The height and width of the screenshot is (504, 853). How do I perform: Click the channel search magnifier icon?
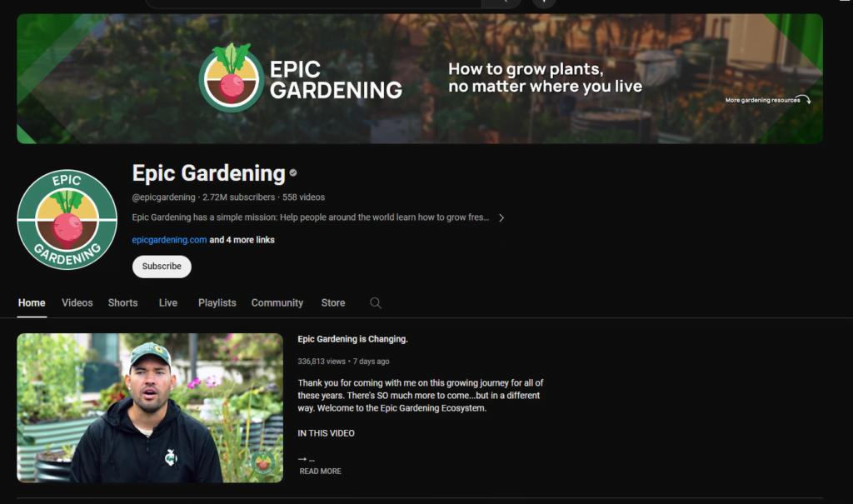pos(376,303)
